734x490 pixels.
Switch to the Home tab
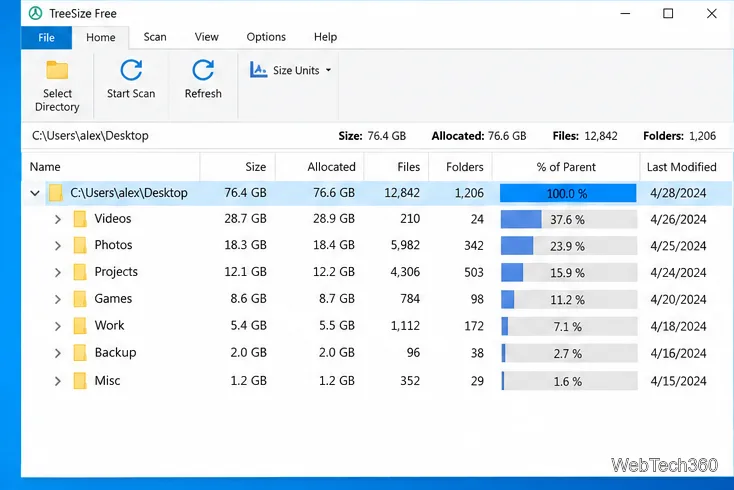pos(101,37)
